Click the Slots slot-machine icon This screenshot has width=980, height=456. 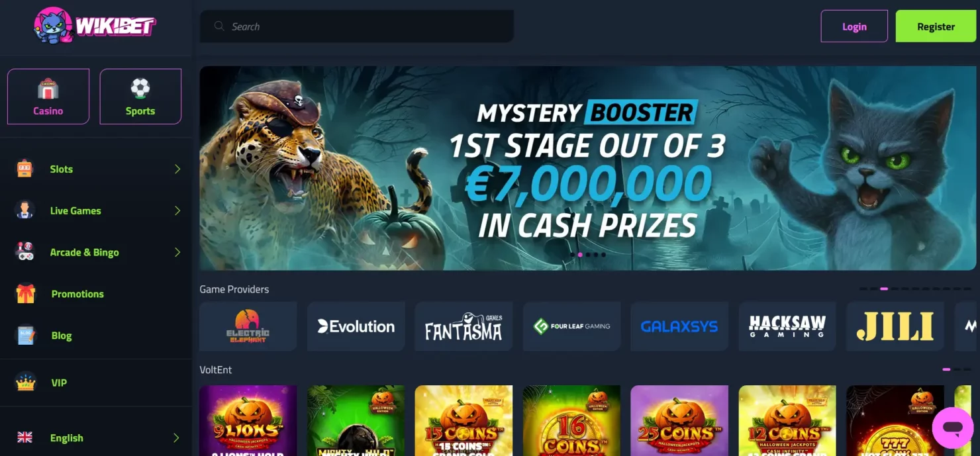pos(24,169)
